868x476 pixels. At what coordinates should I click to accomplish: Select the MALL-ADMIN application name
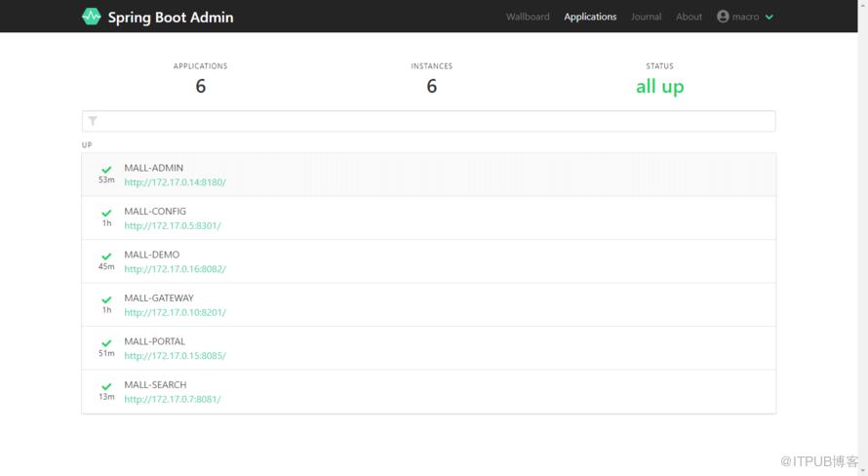(153, 168)
